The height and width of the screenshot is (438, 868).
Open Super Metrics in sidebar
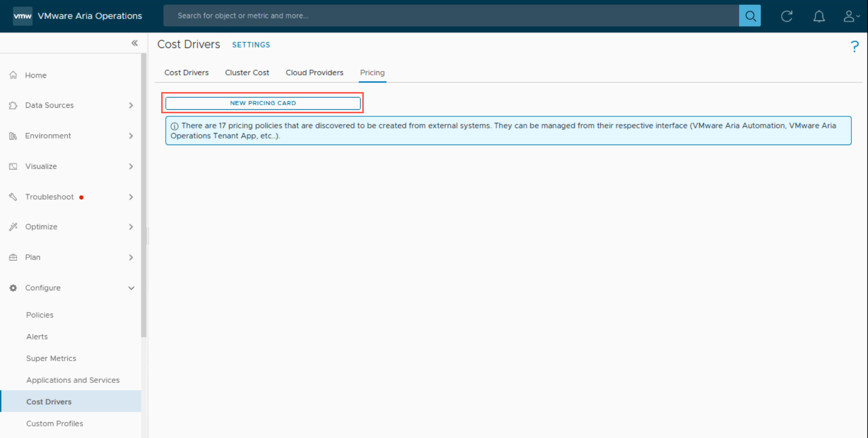[x=51, y=358]
